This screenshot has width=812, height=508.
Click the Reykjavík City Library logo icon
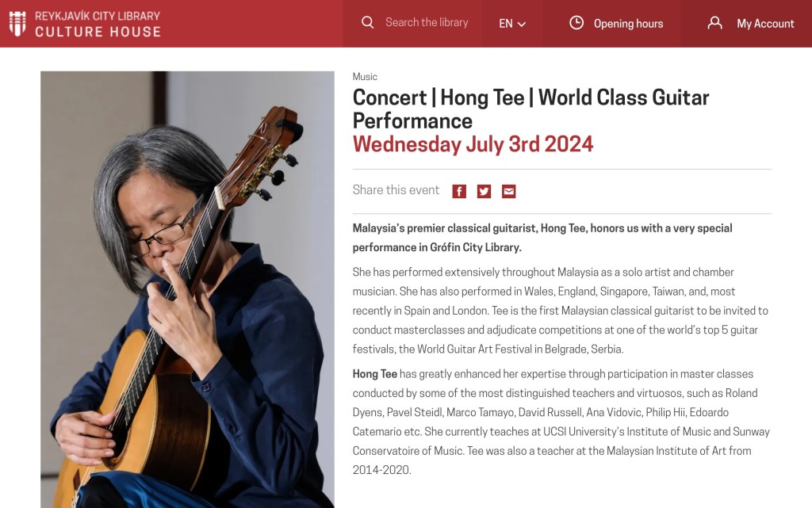[17, 23]
